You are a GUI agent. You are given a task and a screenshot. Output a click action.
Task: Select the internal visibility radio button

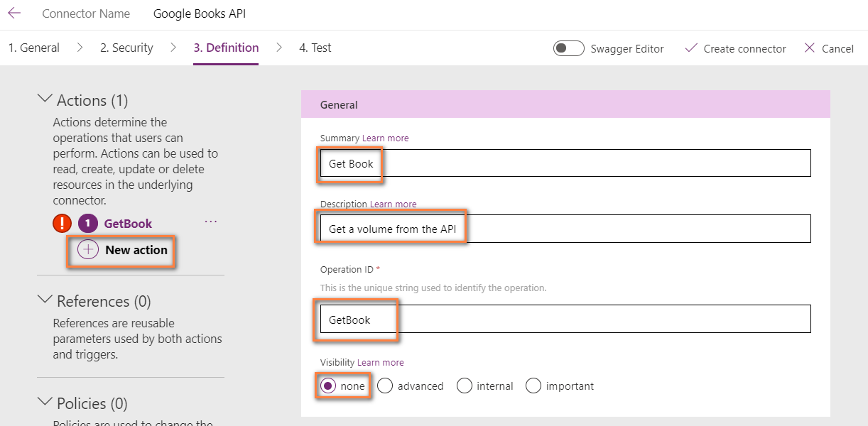click(465, 386)
